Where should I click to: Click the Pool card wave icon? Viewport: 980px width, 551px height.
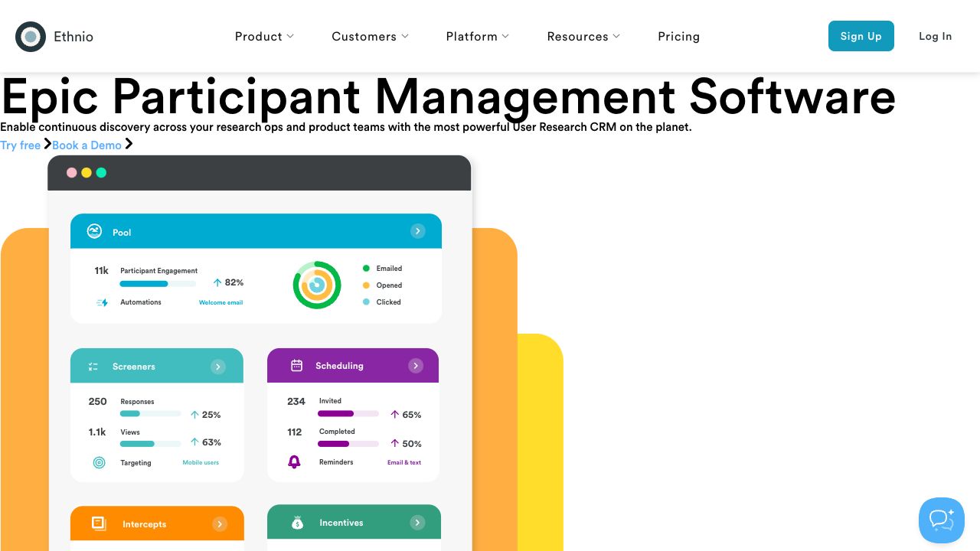coord(94,231)
